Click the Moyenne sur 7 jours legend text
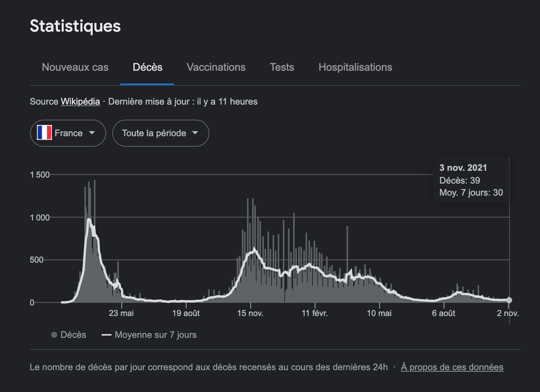 pos(156,335)
